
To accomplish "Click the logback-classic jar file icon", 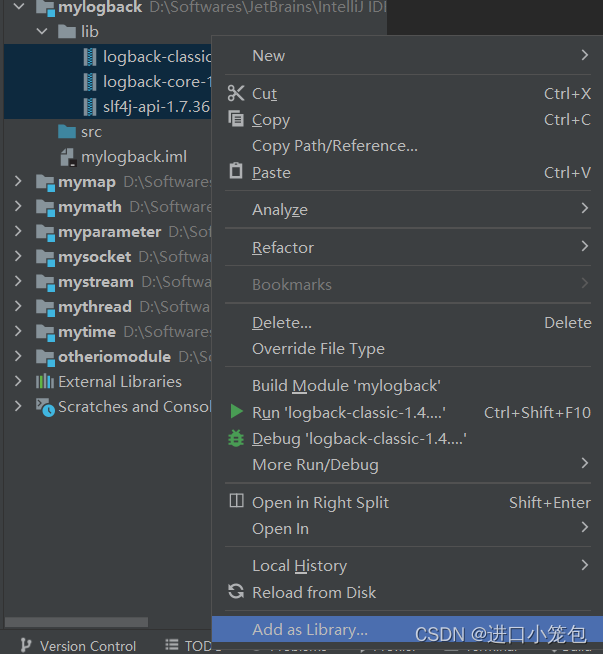I will [90, 57].
